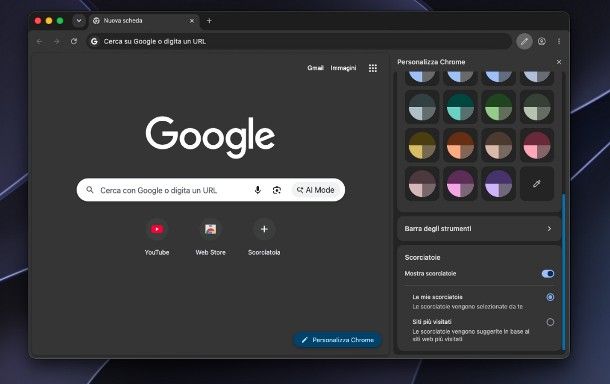Select the magenta purple color swatch
Image resolution: width=610 pixels, height=384 pixels.
pyautogui.click(x=460, y=184)
